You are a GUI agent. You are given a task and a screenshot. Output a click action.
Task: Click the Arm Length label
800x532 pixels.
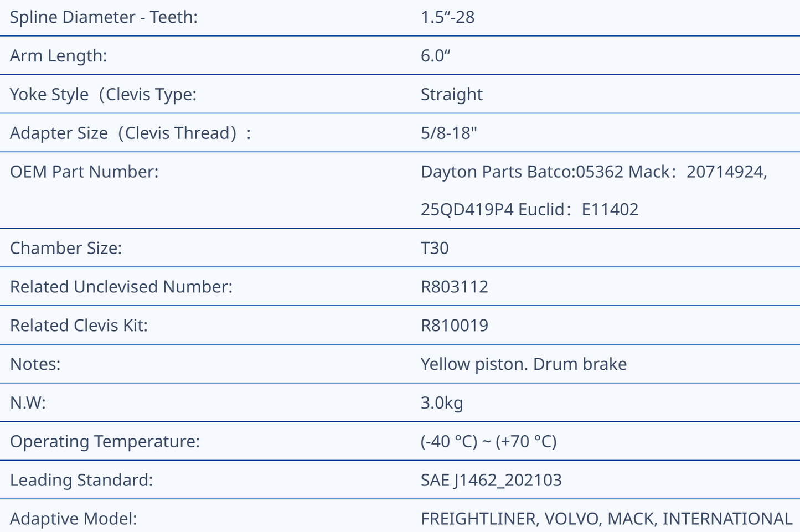coord(58,56)
